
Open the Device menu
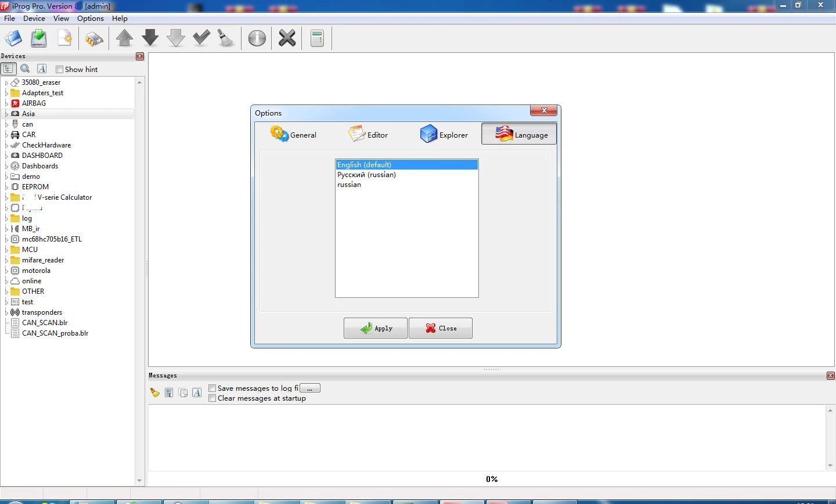[x=34, y=18]
